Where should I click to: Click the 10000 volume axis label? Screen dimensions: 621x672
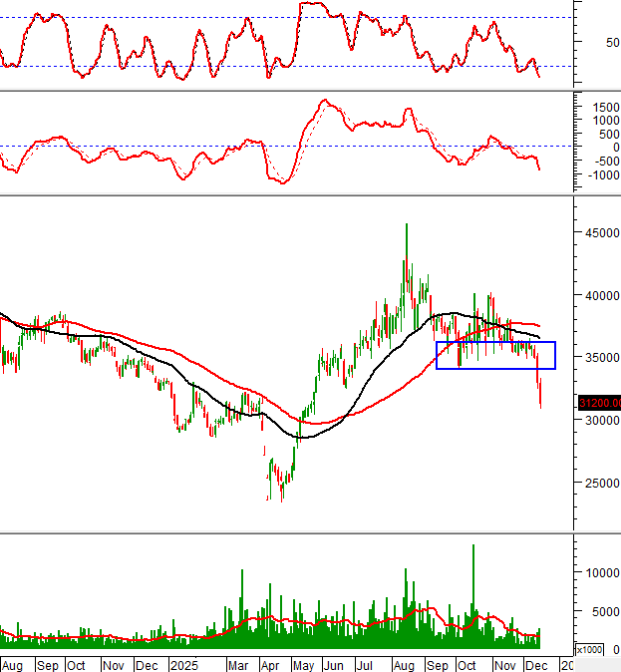599,573
